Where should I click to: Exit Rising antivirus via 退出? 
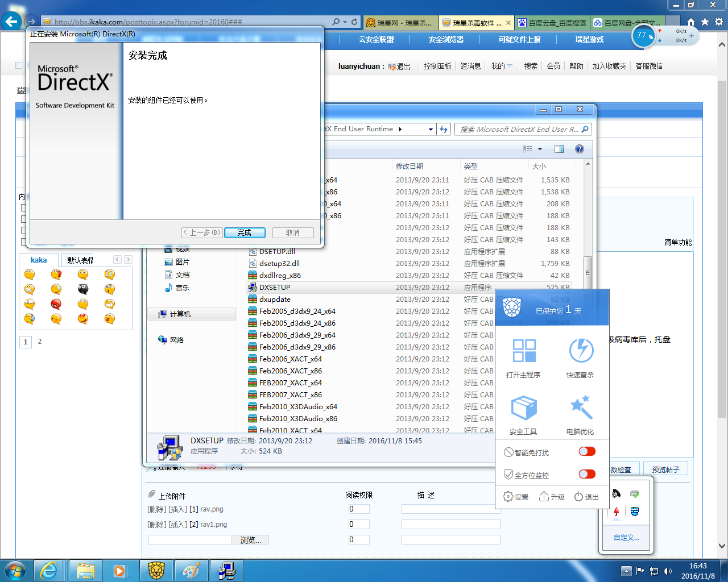[x=586, y=497]
